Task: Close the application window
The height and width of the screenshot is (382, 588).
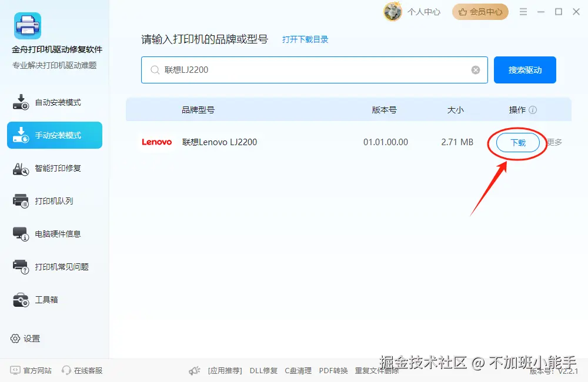Action: tap(576, 12)
